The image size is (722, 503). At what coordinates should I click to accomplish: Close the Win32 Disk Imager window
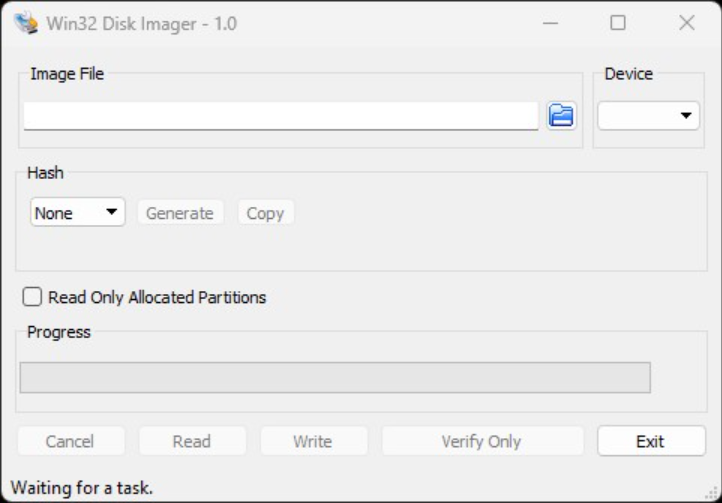click(x=686, y=23)
